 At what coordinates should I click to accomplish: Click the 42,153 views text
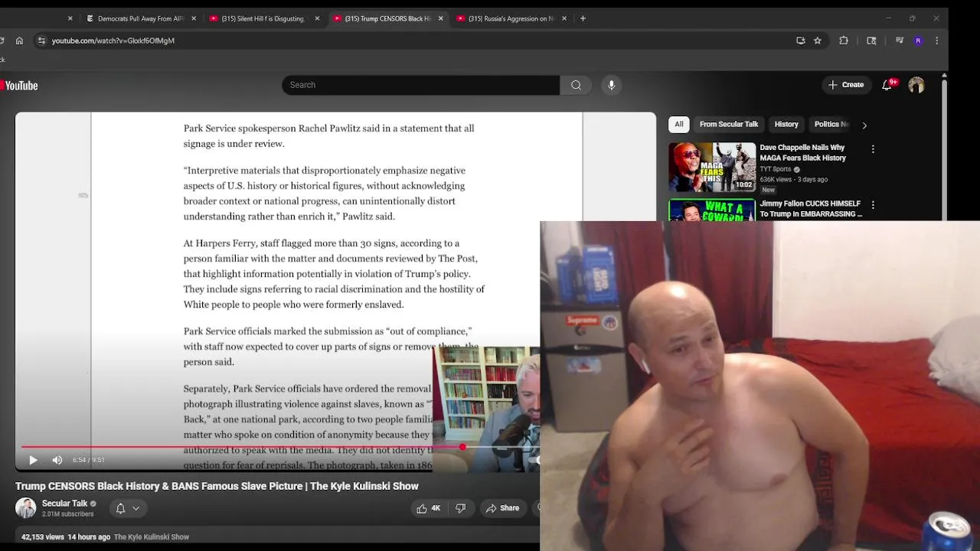[43, 537]
